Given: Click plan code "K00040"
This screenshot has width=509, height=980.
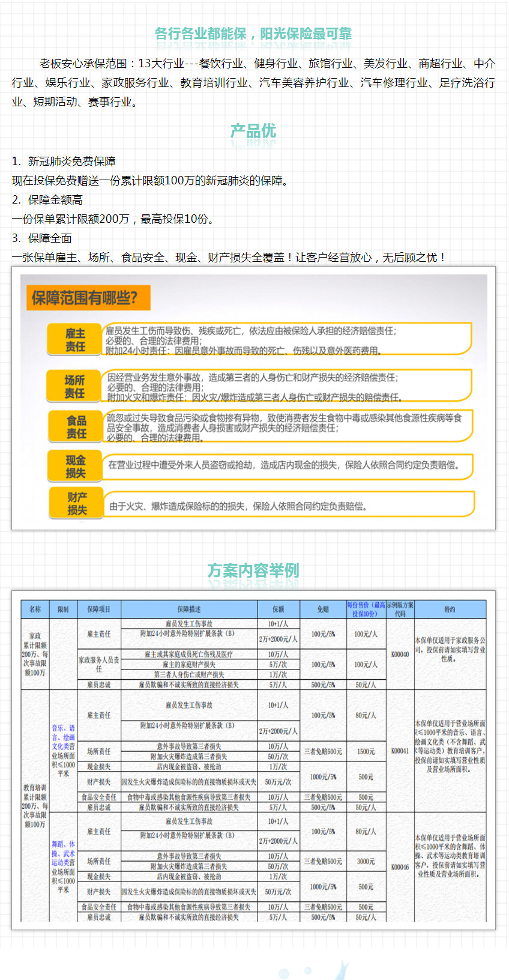Looking at the screenshot, I should point(400,654).
